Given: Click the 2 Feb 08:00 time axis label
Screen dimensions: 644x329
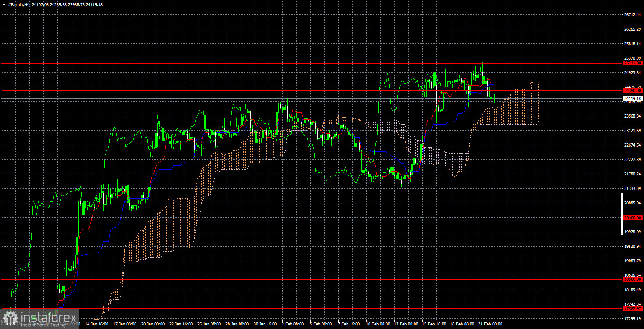Looking at the screenshot, I should 293,325.
